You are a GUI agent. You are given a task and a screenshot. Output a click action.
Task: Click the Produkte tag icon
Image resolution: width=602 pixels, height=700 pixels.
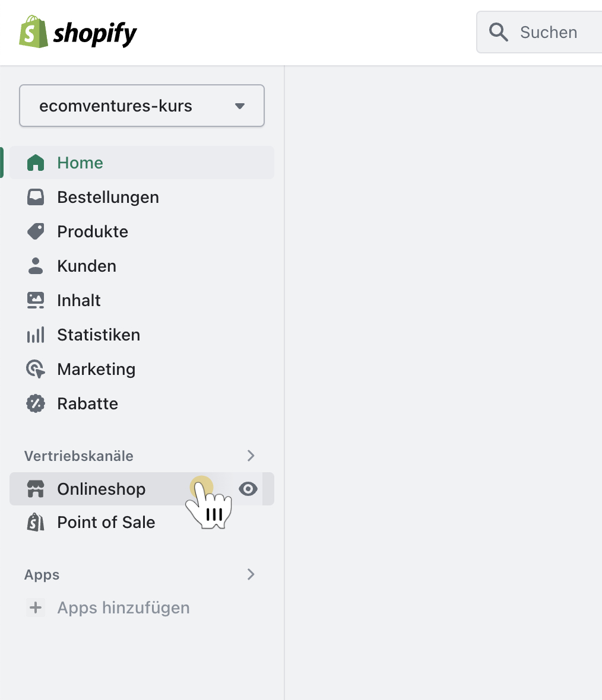36,231
